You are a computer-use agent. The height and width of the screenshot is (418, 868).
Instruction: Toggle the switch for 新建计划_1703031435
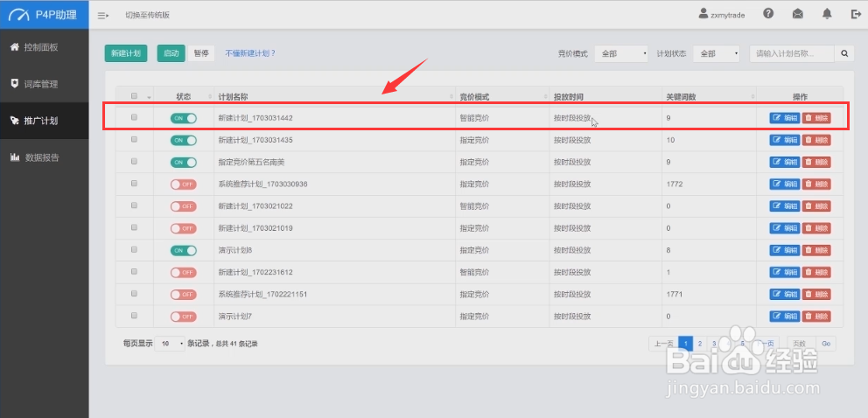pyautogui.click(x=184, y=140)
